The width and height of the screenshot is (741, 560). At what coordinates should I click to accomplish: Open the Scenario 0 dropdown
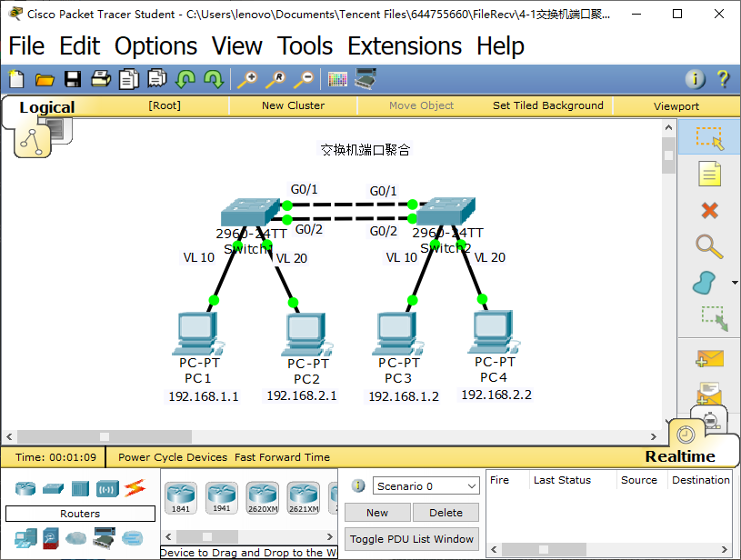pyautogui.click(x=426, y=485)
